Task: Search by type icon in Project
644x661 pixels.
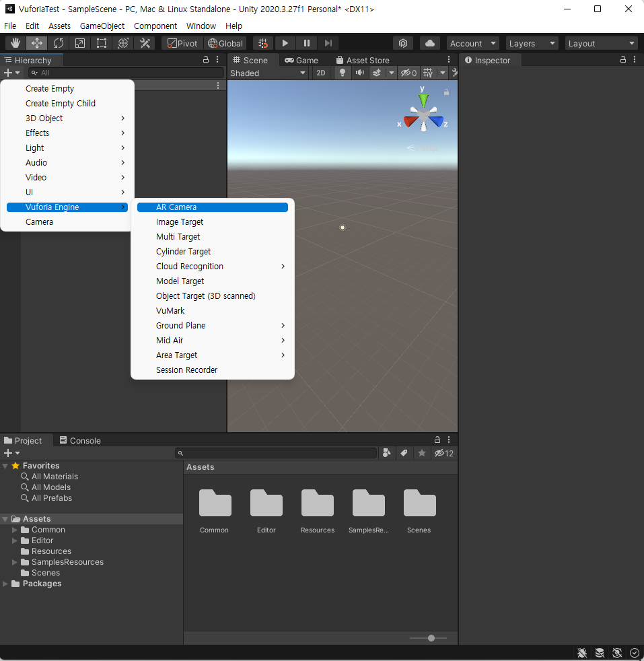Action: pyautogui.click(x=386, y=453)
